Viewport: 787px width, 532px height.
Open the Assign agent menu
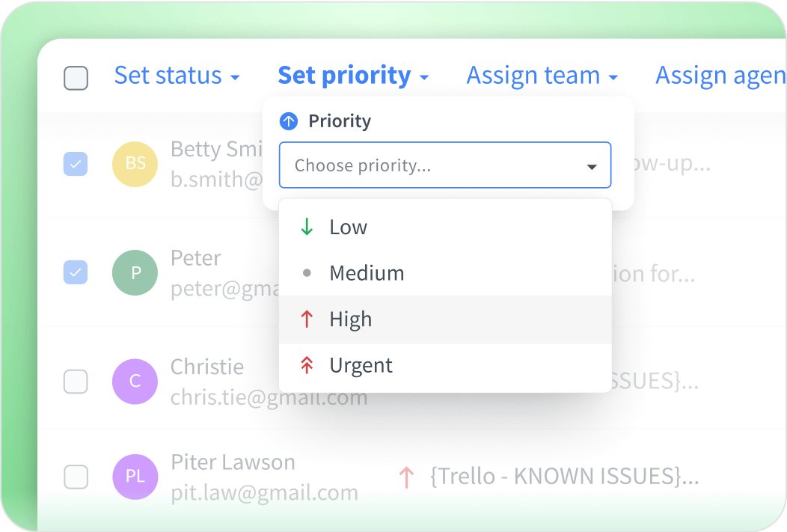coord(720,76)
